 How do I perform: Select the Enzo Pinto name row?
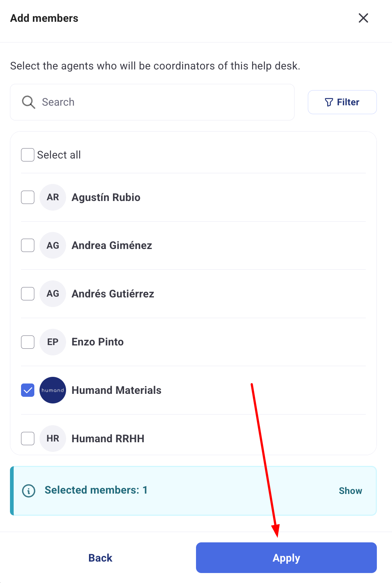pos(193,342)
